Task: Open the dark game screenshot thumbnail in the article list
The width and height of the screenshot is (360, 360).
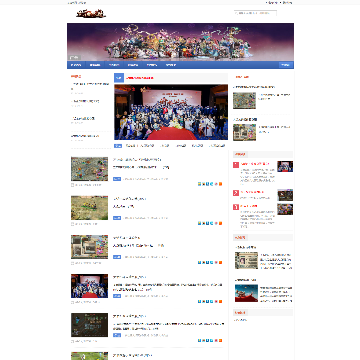Action: (x=89, y=325)
